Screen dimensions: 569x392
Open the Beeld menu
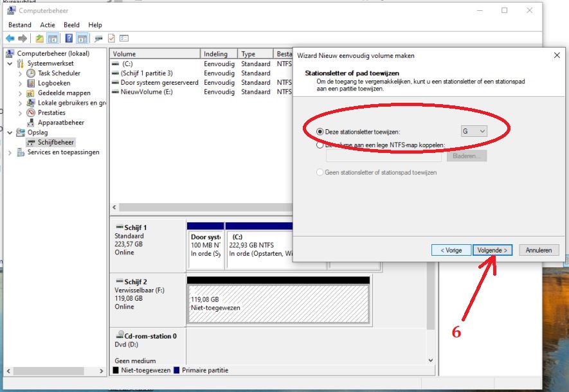tap(71, 24)
